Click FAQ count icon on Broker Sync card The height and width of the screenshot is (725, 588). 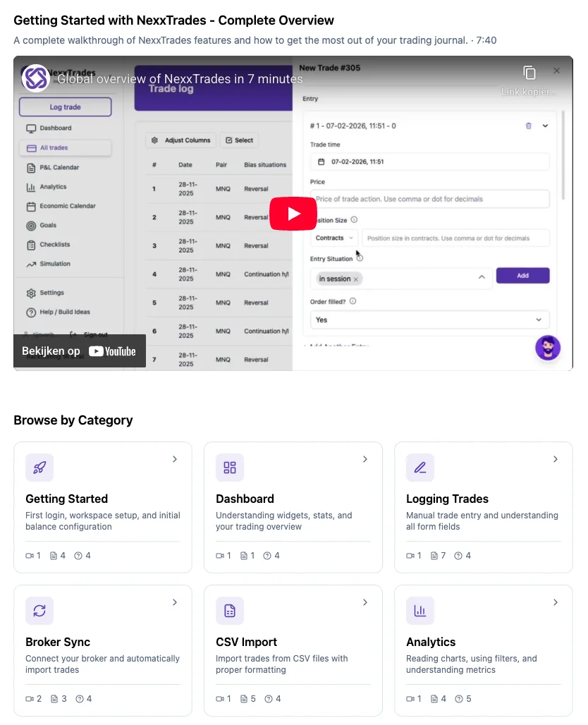(80, 699)
